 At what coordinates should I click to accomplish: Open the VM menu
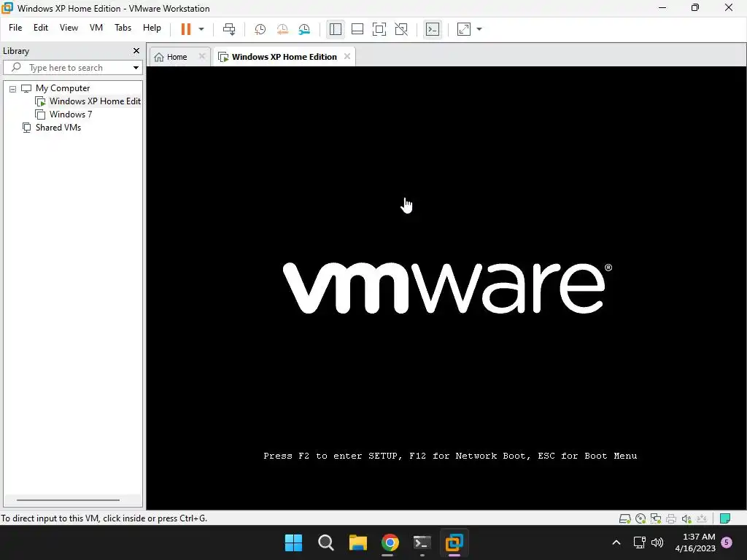pos(96,28)
